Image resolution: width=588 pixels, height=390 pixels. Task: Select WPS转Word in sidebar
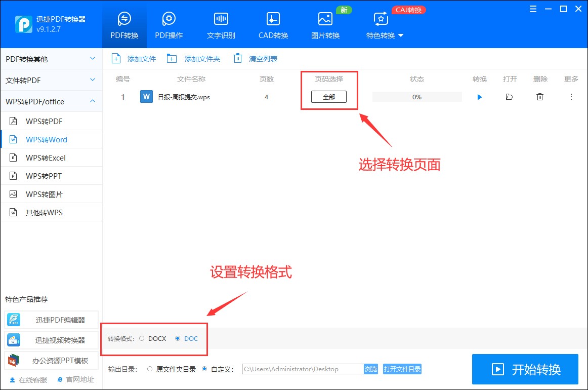click(x=51, y=140)
